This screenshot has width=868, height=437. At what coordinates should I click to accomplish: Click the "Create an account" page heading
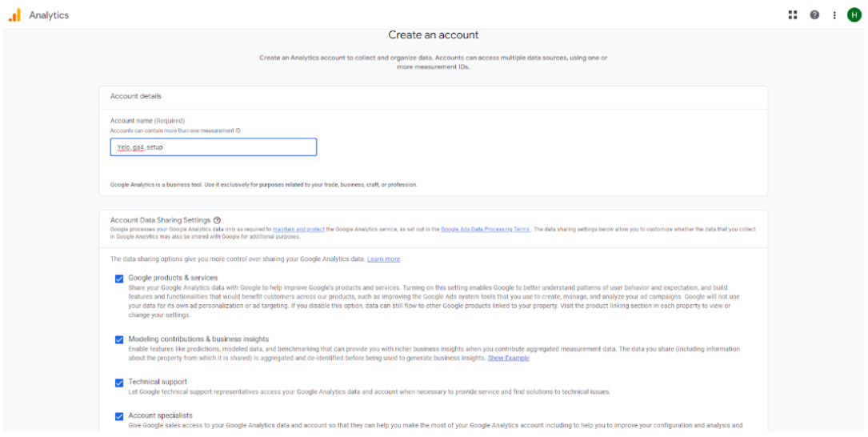(x=434, y=35)
